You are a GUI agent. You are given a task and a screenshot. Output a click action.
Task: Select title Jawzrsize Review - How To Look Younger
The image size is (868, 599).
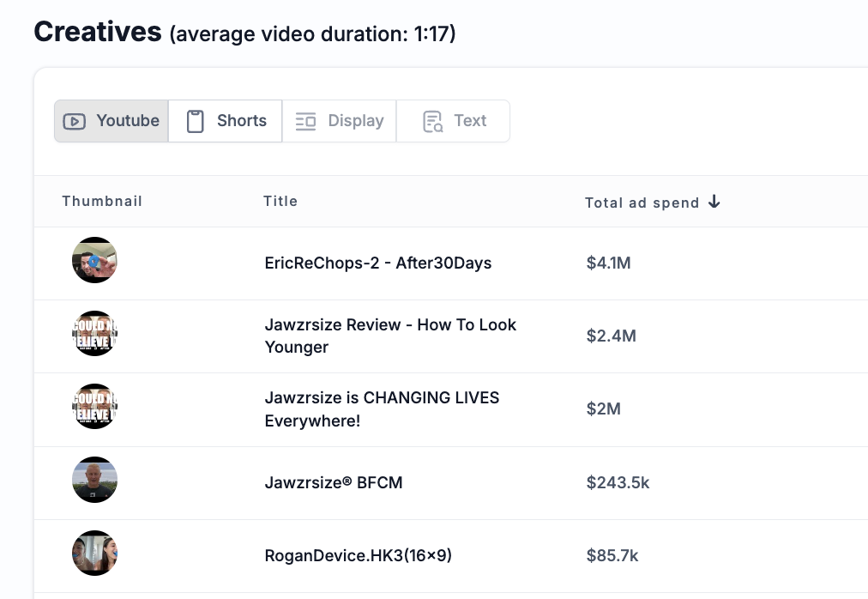[x=390, y=336]
